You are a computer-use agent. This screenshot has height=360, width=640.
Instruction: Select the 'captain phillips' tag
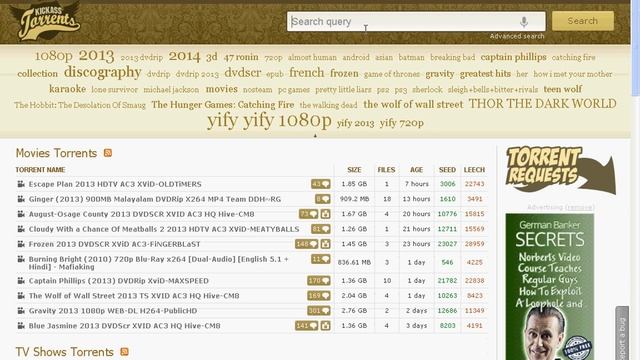[513, 57]
